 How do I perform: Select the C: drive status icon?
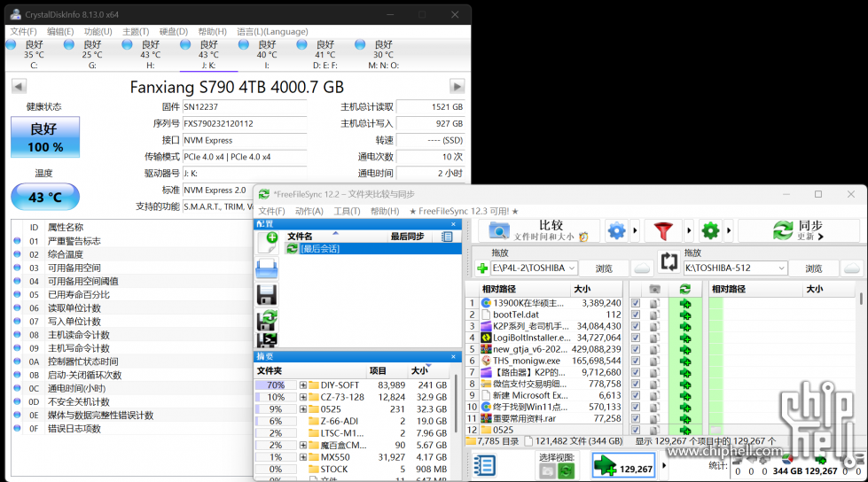11,44
